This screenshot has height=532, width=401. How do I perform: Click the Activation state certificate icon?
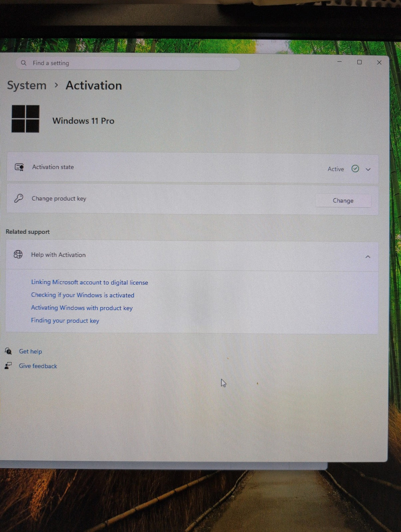coord(19,167)
